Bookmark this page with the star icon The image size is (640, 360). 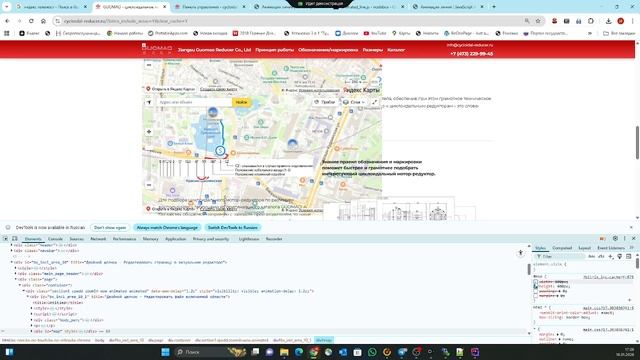538,21
